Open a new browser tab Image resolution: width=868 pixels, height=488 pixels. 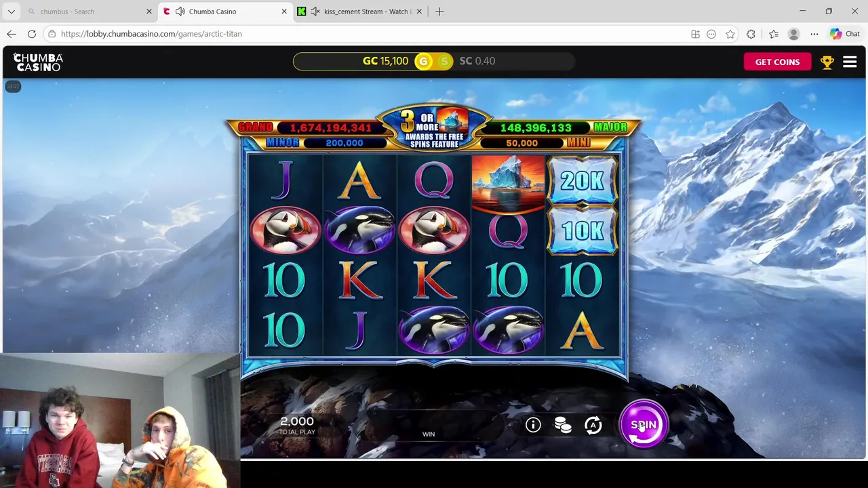click(x=439, y=12)
